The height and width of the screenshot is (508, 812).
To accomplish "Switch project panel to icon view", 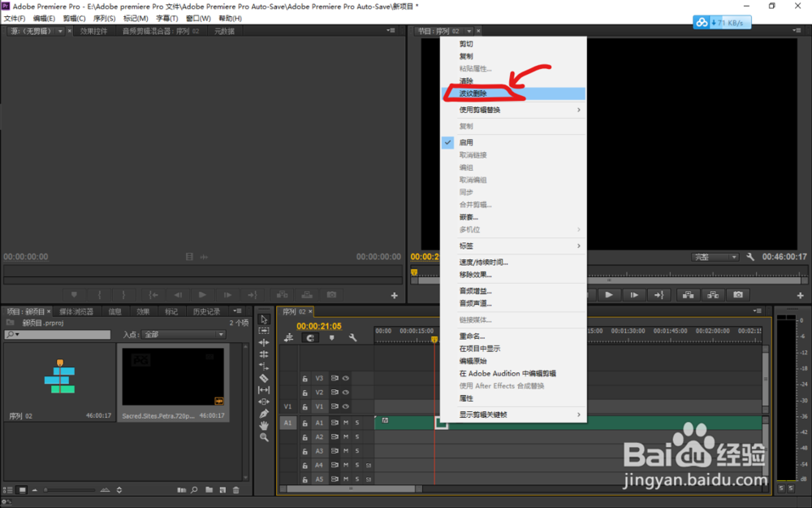I will coord(22,490).
